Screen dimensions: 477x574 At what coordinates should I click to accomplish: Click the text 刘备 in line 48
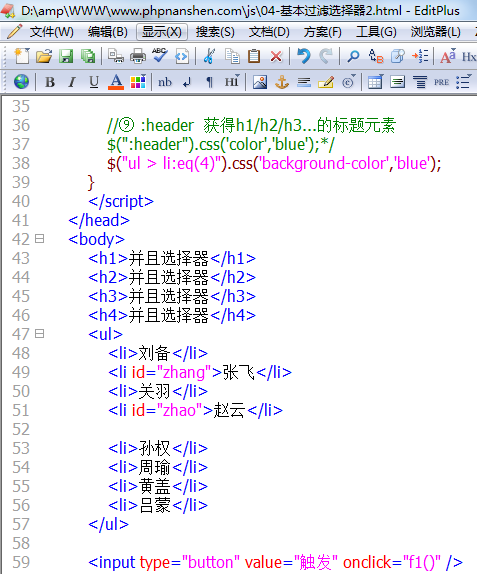point(154,353)
